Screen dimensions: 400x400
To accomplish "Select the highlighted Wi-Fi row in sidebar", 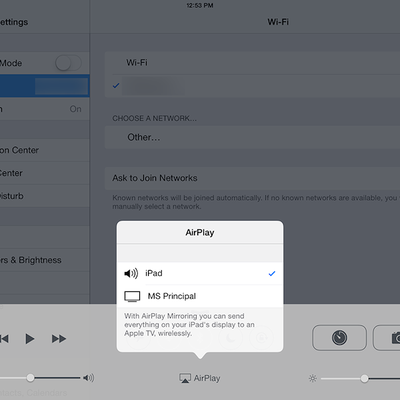I will click(x=45, y=86).
